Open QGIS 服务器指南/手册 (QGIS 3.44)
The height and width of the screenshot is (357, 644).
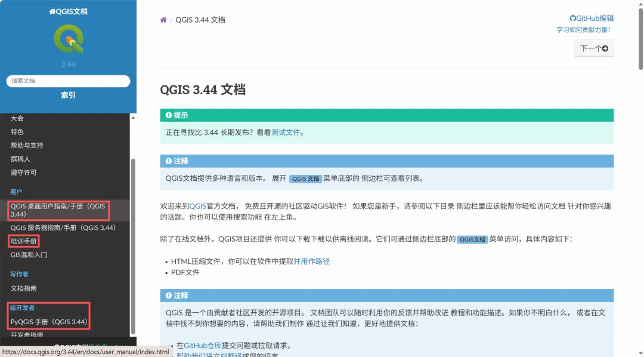pos(63,228)
